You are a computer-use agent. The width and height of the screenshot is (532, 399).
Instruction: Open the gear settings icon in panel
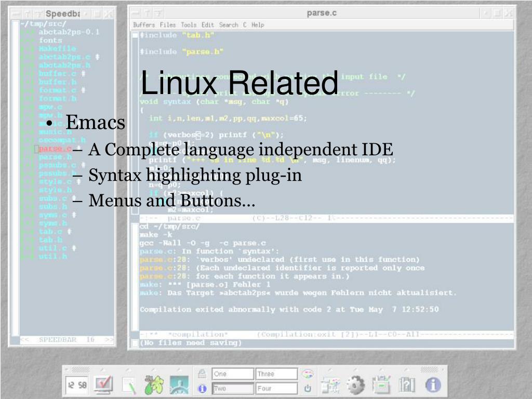[355, 385]
